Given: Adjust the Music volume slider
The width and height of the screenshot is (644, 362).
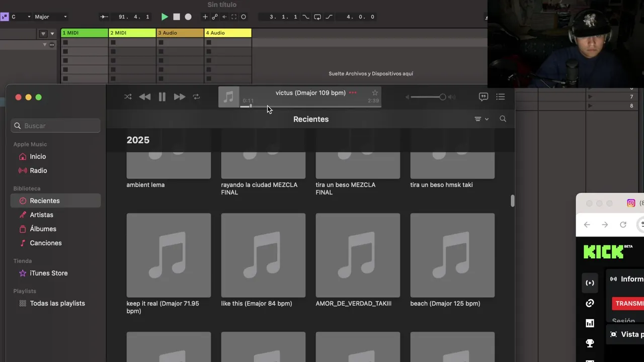Looking at the screenshot, I should tap(426, 97).
